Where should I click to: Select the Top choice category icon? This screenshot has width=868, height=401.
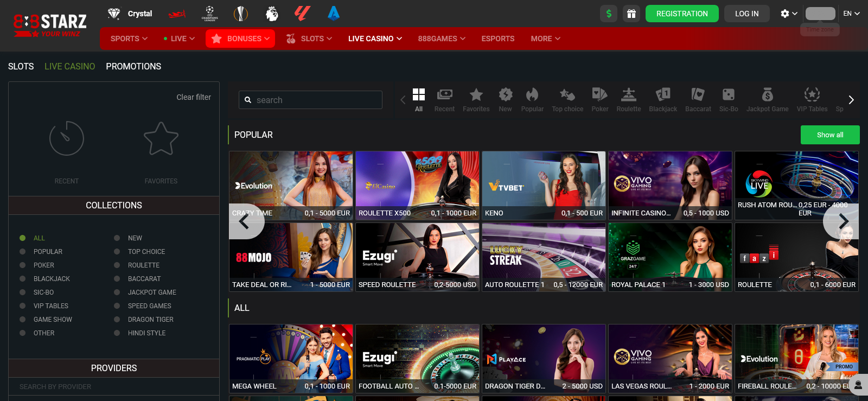pyautogui.click(x=567, y=100)
